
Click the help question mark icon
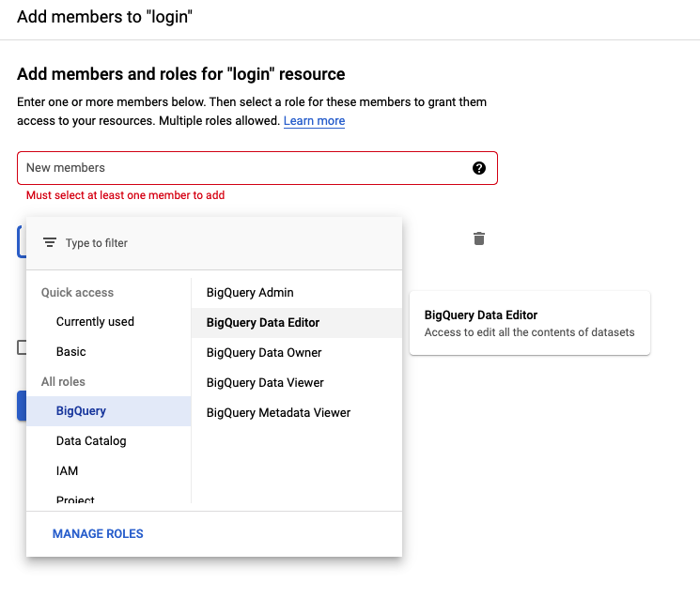click(479, 168)
